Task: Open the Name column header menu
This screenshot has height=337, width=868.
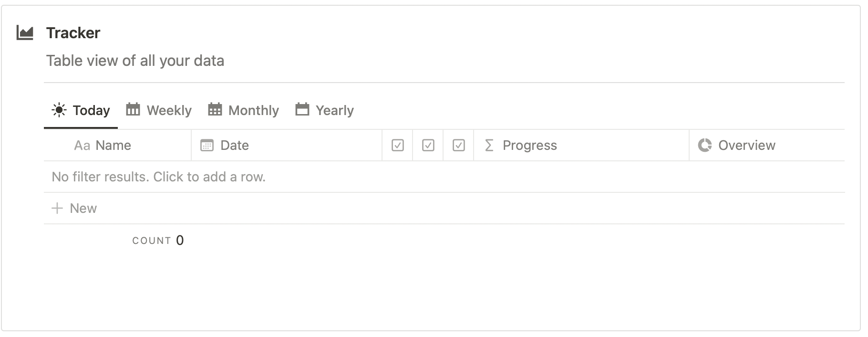Action: (113, 146)
